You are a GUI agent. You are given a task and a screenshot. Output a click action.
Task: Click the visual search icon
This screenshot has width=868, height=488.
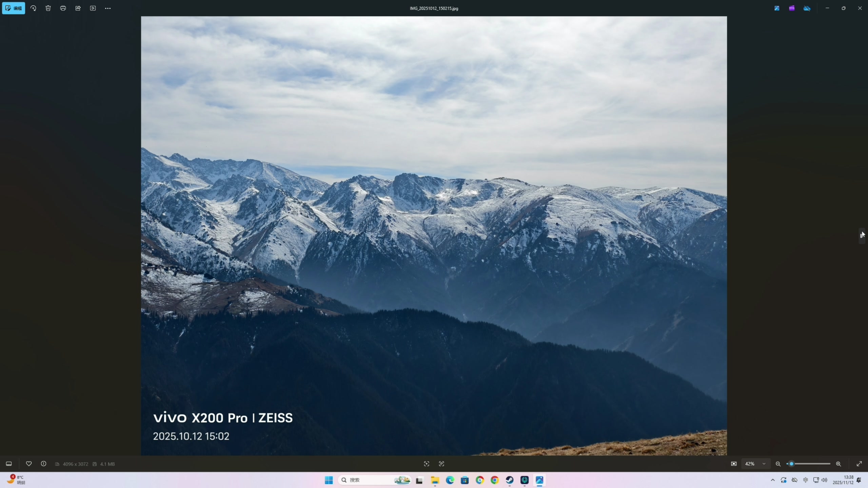tap(427, 464)
